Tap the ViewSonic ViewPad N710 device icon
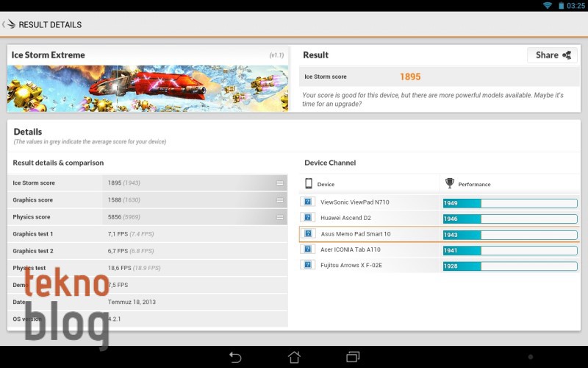 click(x=308, y=202)
